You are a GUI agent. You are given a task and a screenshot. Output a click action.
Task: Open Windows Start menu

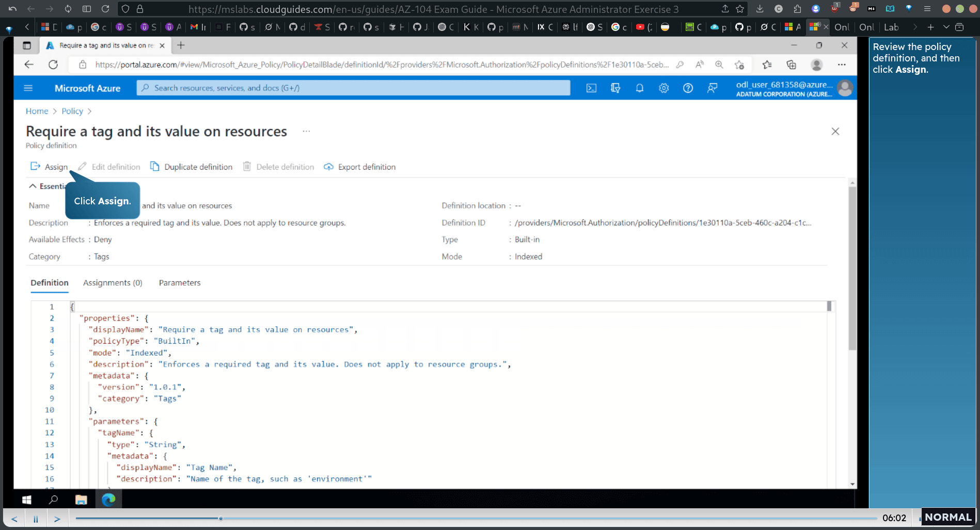pyautogui.click(x=27, y=500)
